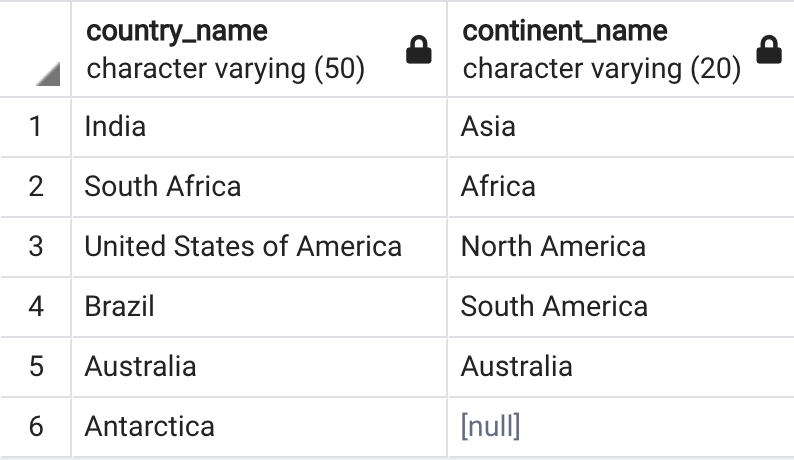The height and width of the screenshot is (460, 794).
Task: Click the Antarctica cell
Action: (x=259, y=427)
